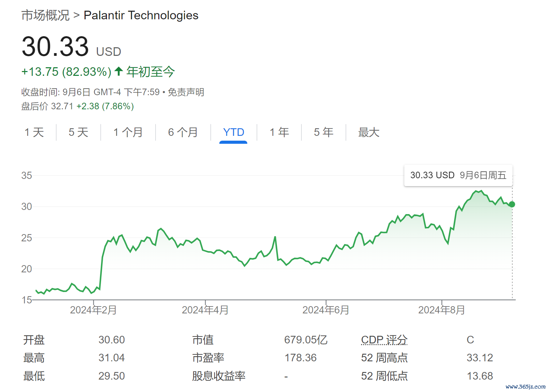Click the 市盈率 label
The height and width of the screenshot is (392, 548).
pyautogui.click(x=208, y=358)
